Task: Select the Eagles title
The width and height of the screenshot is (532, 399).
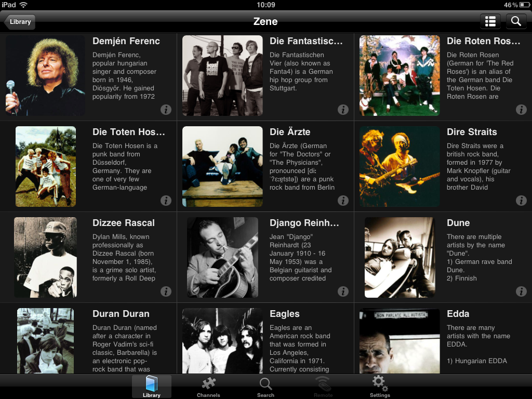Action: [x=285, y=314]
